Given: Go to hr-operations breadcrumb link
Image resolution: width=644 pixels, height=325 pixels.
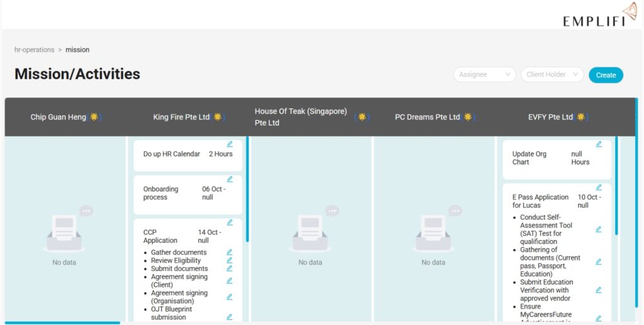Looking at the screenshot, I should pyautogui.click(x=35, y=50).
